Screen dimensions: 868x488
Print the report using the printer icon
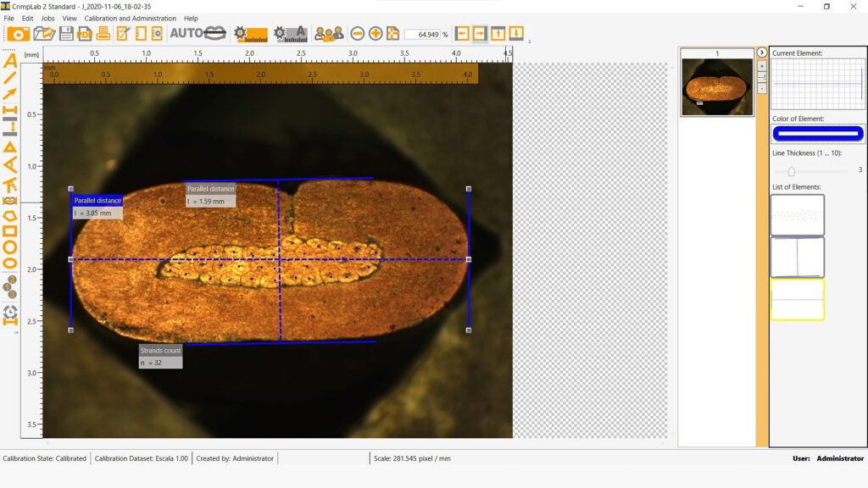103,34
